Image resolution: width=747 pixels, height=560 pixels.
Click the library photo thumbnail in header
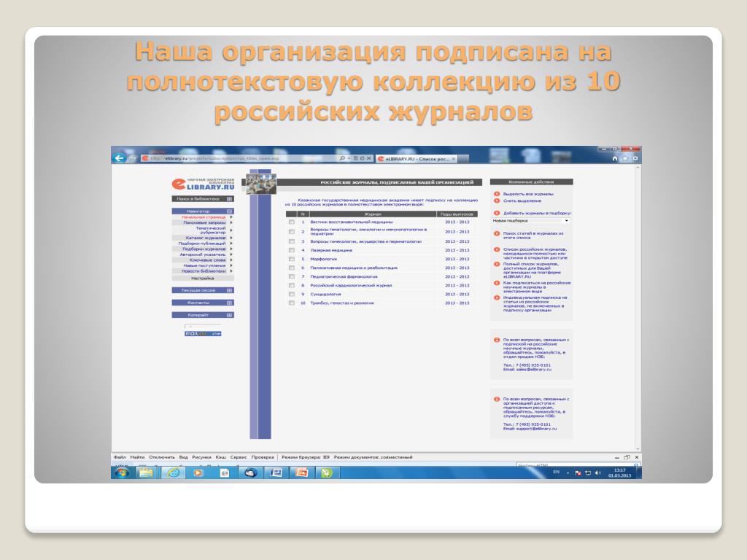[x=261, y=183]
